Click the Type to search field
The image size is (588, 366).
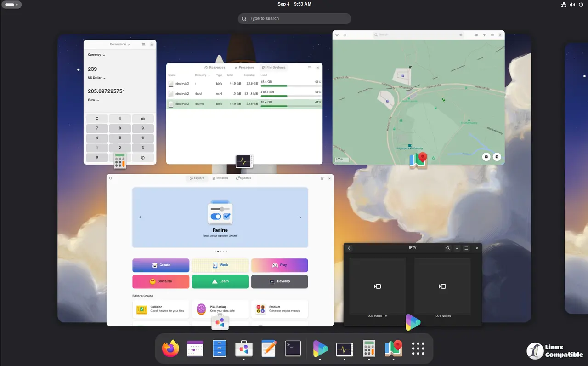294,18
